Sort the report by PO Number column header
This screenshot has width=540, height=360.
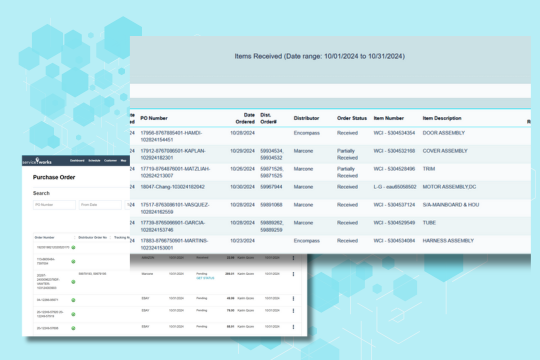[x=154, y=118]
